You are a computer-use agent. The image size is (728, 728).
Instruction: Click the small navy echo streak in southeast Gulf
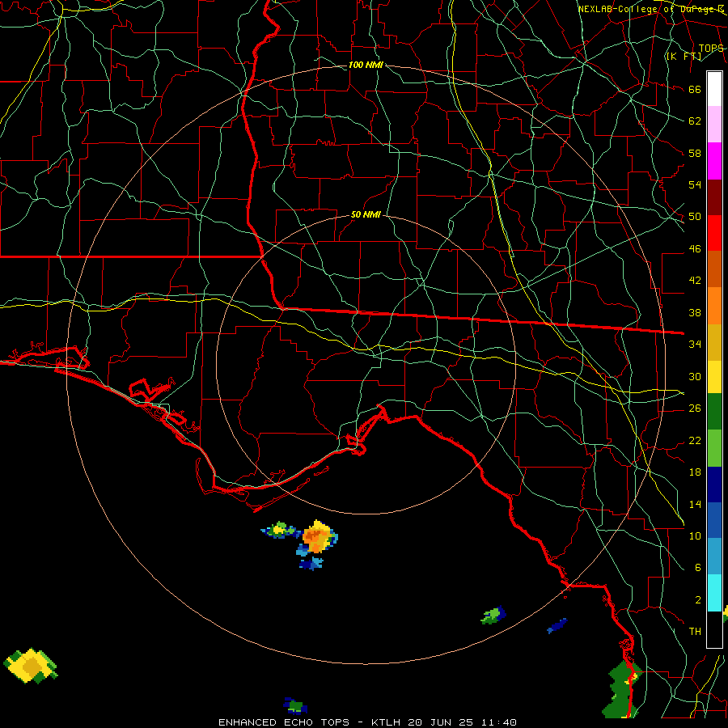[x=557, y=626]
